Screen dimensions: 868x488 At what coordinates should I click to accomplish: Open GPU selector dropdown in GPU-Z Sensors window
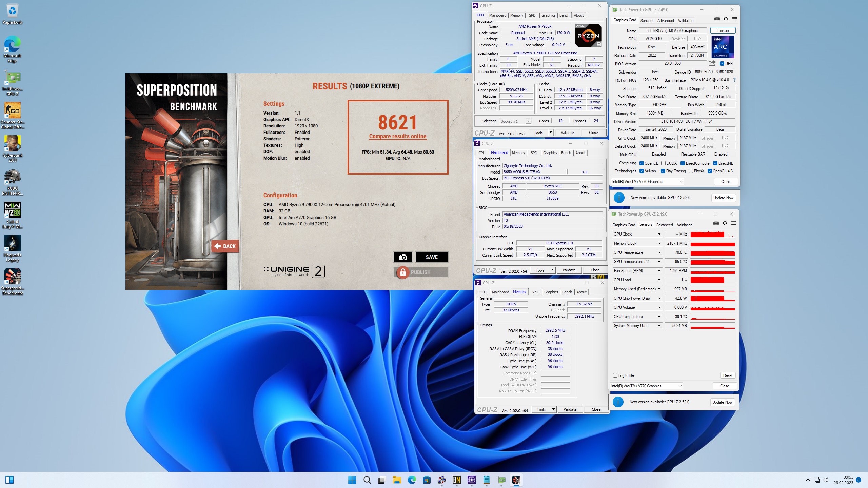[x=646, y=386]
